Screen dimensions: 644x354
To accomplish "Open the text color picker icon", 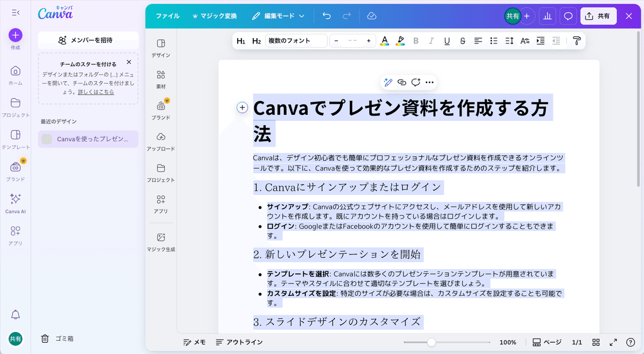I will [385, 40].
